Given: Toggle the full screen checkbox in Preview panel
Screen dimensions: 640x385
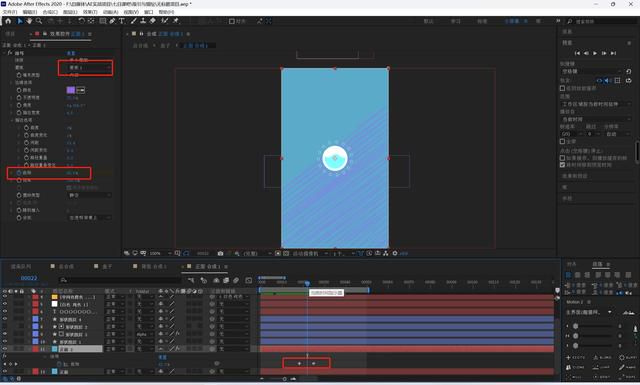Looking at the screenshot, I should pyautogui.click(x=562, y=141).
